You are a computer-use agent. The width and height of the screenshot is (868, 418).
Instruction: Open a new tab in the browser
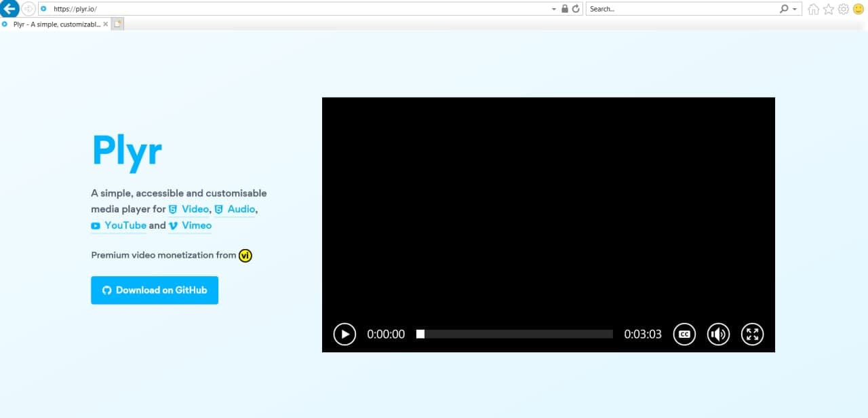[x=118, y=22]
